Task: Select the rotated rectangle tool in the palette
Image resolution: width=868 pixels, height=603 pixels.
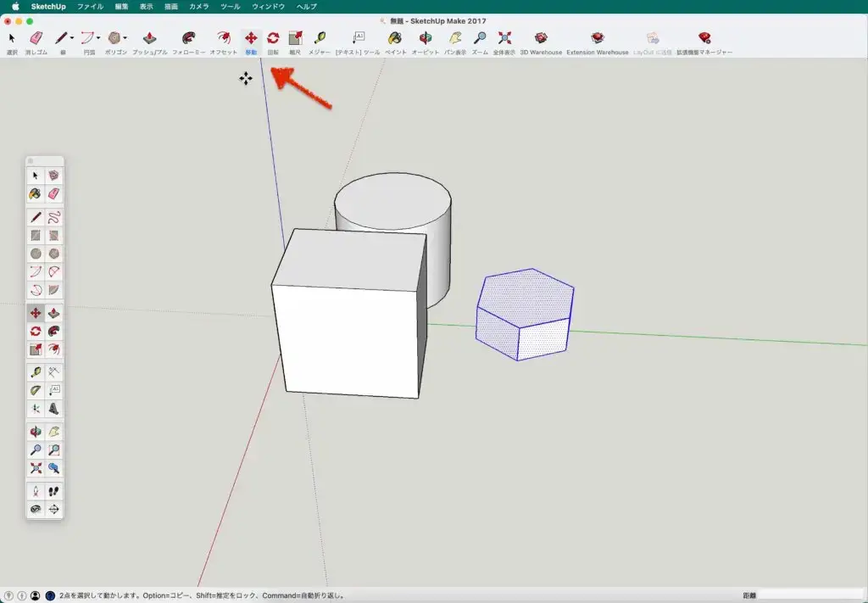Action: (53, 235)
